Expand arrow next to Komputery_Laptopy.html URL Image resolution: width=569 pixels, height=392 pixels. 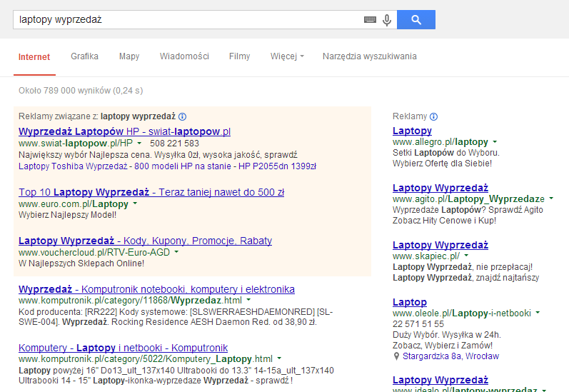click(279, 358)
